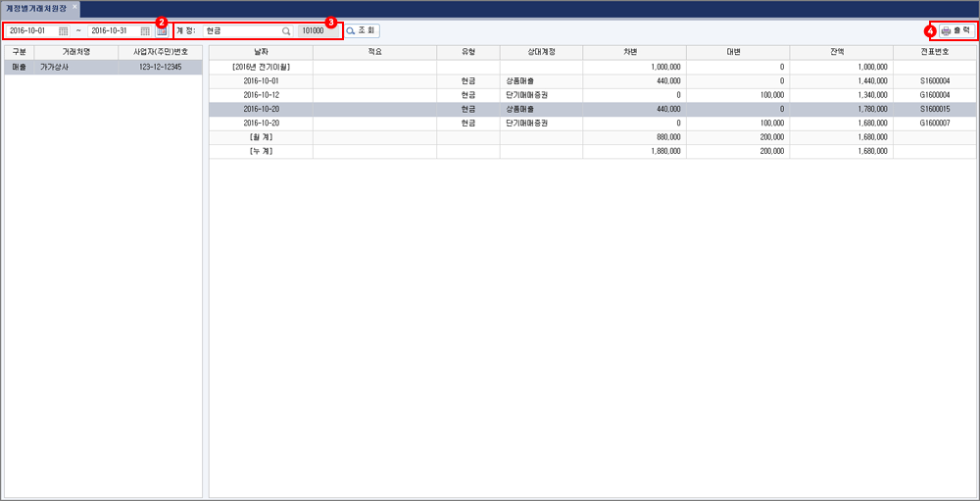
Task: Click the 현금 type cell in the 2016-10-12 row
Action: [x=468, y=95]
